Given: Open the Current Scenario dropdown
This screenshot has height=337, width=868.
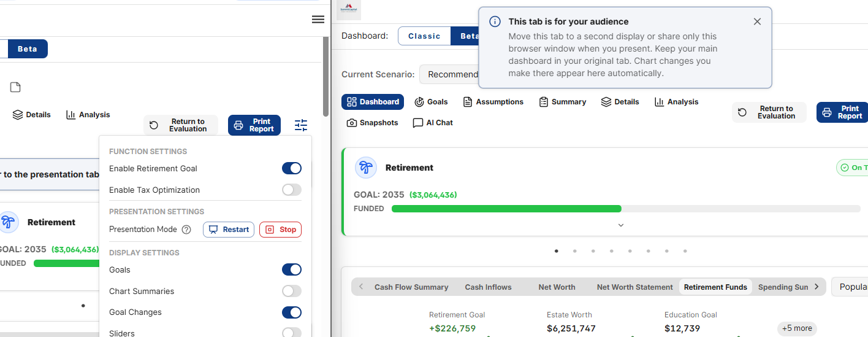Looking at the screenshot, I should click(449, 74).
